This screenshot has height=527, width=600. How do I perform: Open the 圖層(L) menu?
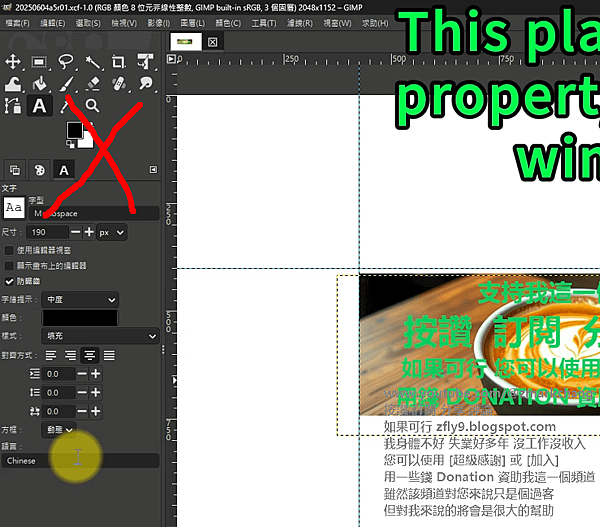(x=193, y=23)
